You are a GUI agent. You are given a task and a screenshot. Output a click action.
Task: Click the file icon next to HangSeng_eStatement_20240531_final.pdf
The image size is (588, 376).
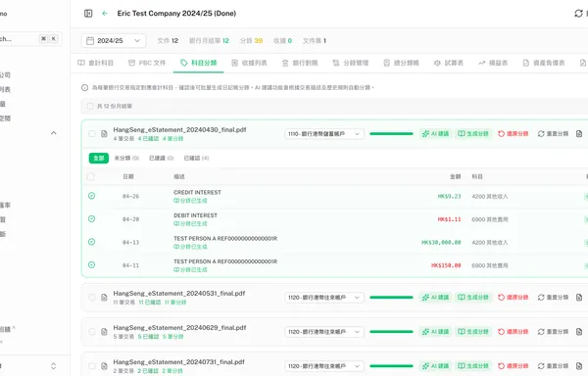[104, 298]
